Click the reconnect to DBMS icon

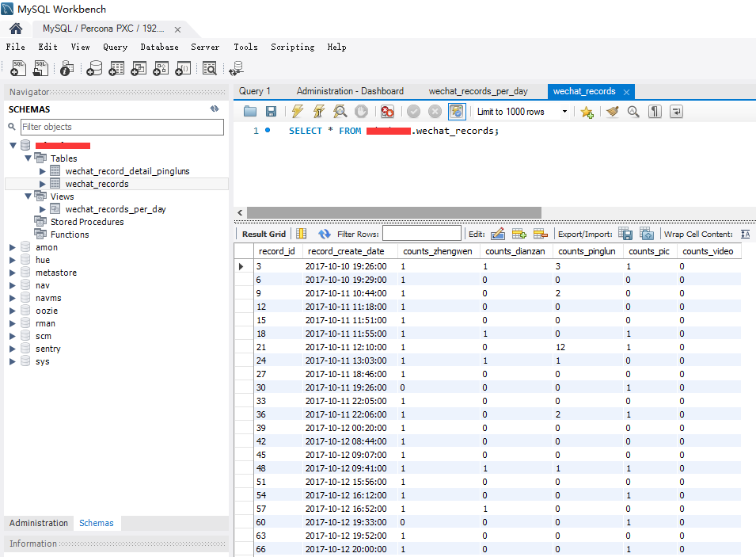pyautogui.click(x=234, y=69)
